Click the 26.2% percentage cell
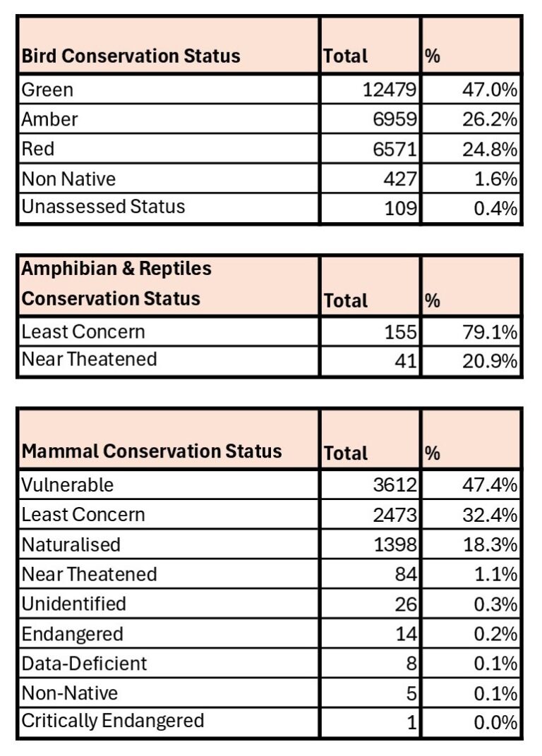Image resolution: width=542 pixels, height=756 pixels. [x=493, y=119]
